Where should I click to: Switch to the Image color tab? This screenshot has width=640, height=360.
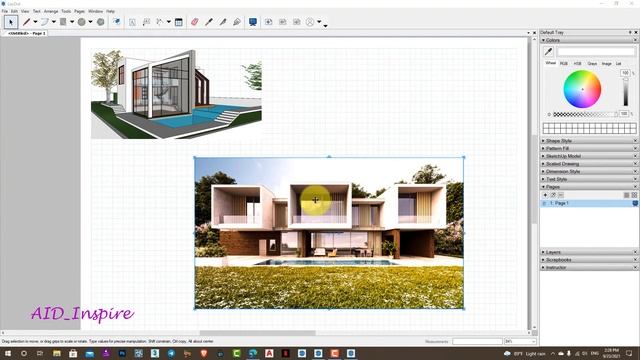[607, 63]
